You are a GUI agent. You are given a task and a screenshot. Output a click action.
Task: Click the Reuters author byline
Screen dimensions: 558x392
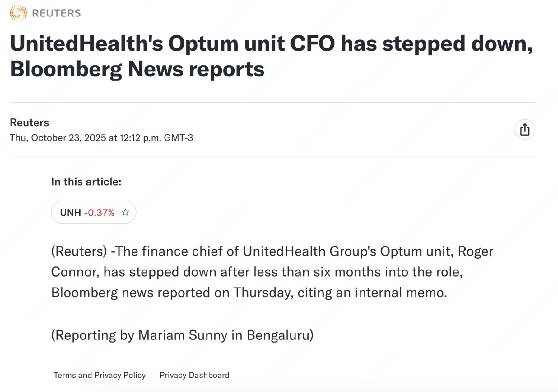pos(29,123)
